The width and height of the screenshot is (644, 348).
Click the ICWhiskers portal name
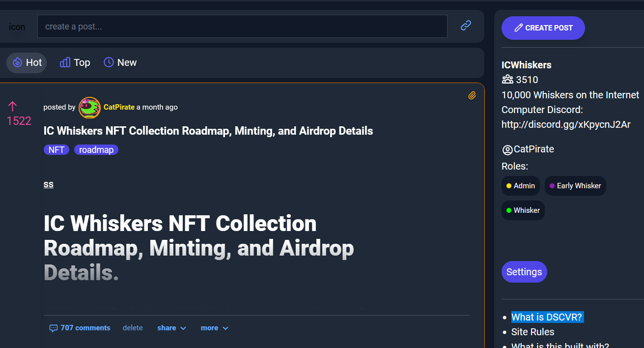tap(526, 65)
